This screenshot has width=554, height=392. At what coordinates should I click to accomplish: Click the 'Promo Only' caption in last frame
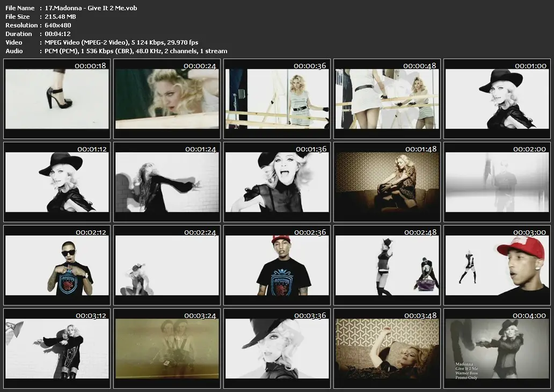click(x=466, y=378)
